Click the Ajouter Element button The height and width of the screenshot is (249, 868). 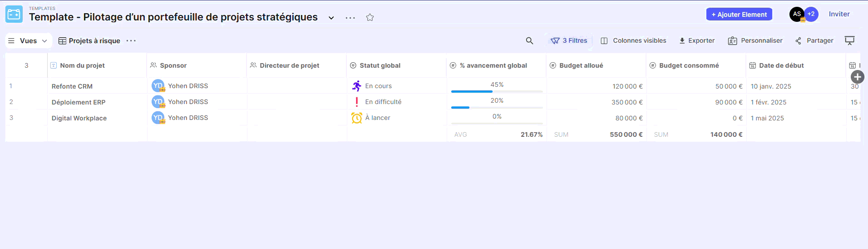[x=739, y=15]
